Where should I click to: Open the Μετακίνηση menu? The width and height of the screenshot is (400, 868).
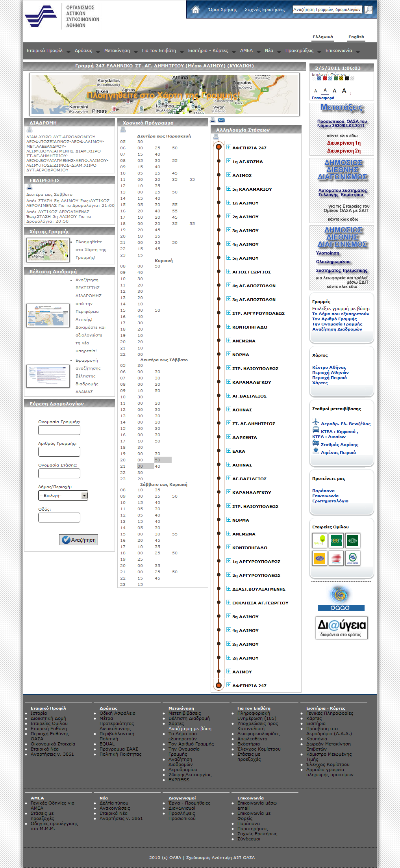point(117,50)
